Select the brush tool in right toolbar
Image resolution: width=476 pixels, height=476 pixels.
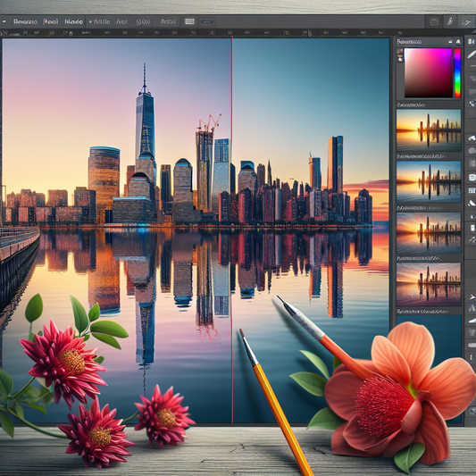coord(472,54)
